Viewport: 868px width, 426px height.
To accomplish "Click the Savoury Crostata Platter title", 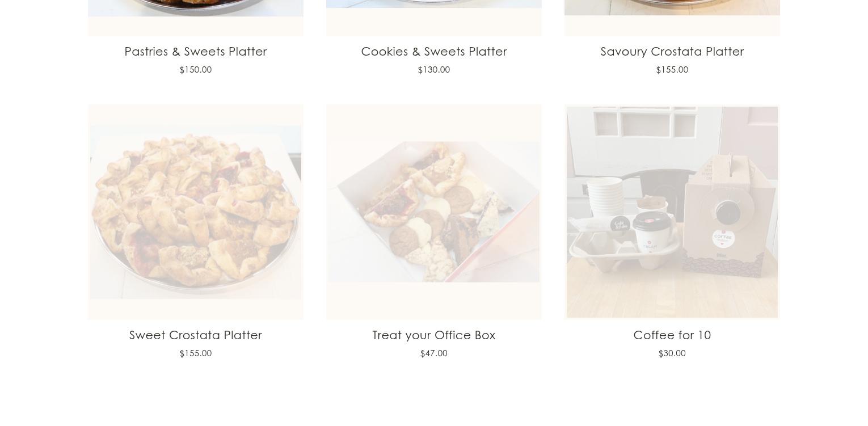I will coord(672,52).
